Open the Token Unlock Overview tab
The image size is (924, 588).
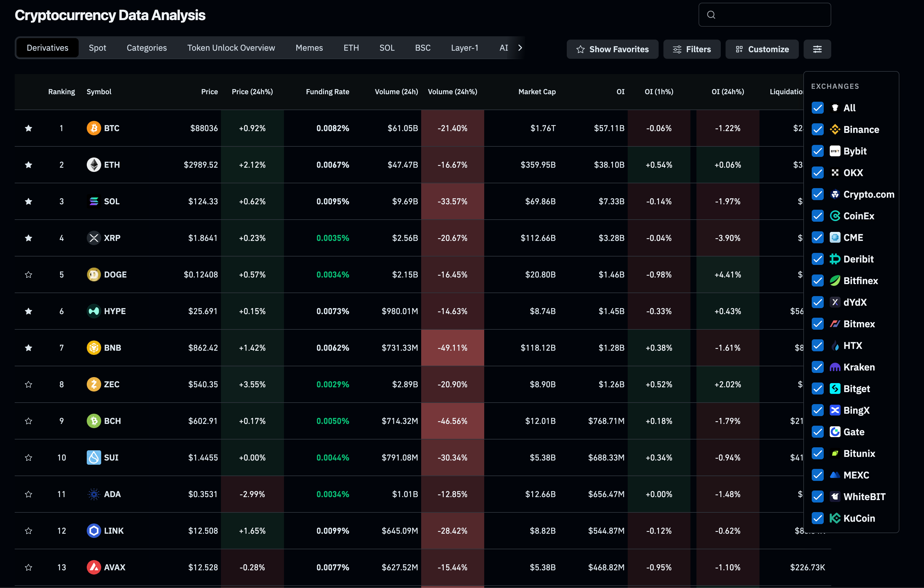pos(231,48)
